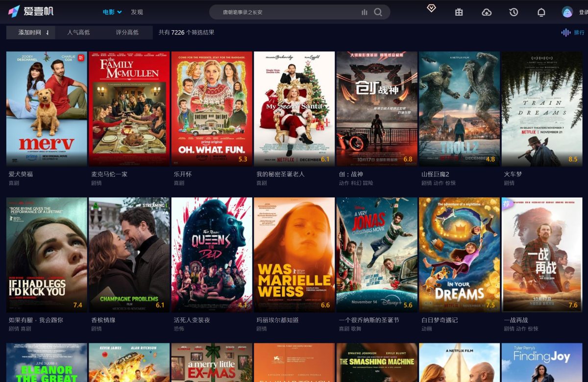The height and width of the screenshot is (382, 588).
Task: Toggle 添加时间 sort order
Action: click(x=33, y=32)
